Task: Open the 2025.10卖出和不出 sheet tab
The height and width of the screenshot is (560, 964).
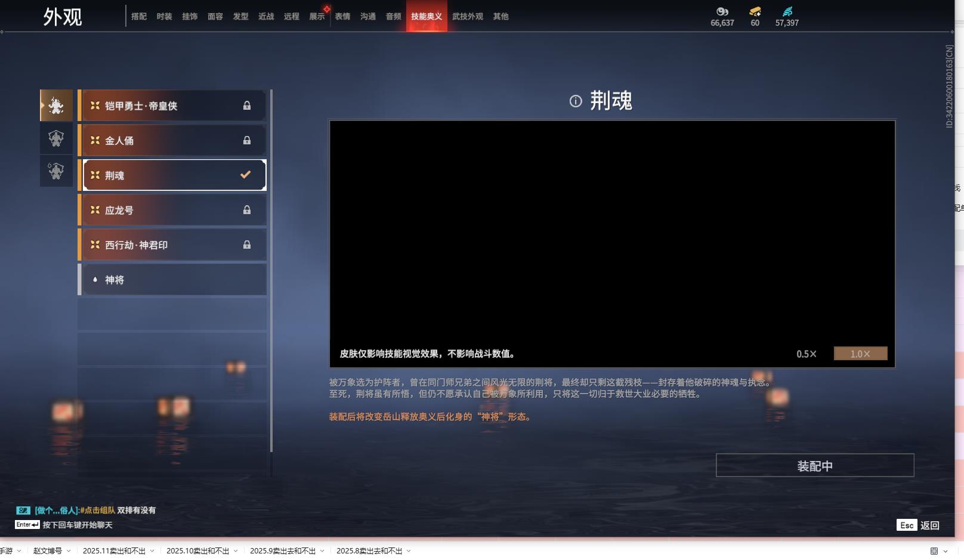Action: pyautogui.click(x=197, y=551)
